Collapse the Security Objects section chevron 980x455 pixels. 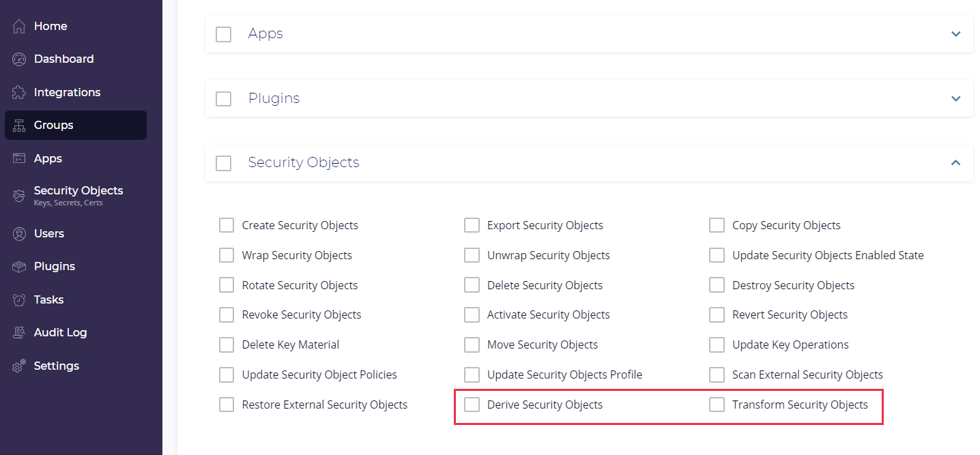[x=955, y=162]
